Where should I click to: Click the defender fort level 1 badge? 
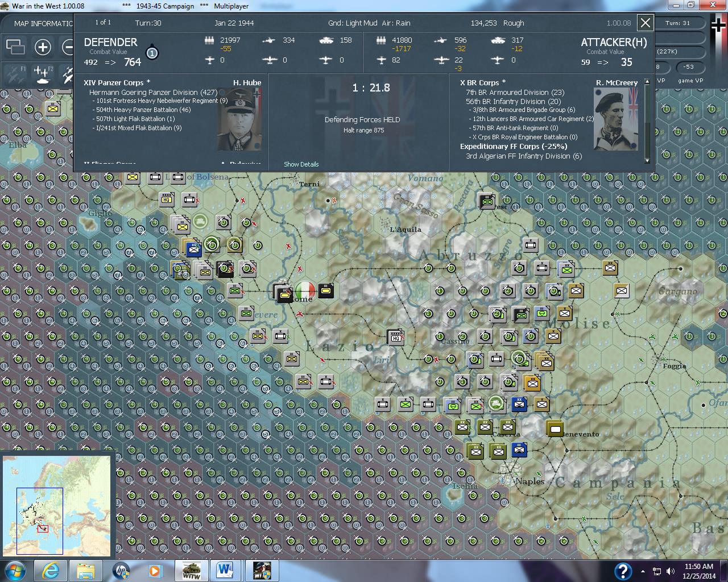click(152, 53)
